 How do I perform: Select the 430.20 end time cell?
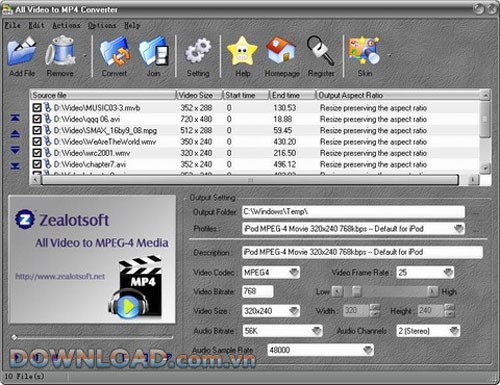[285, 142]
